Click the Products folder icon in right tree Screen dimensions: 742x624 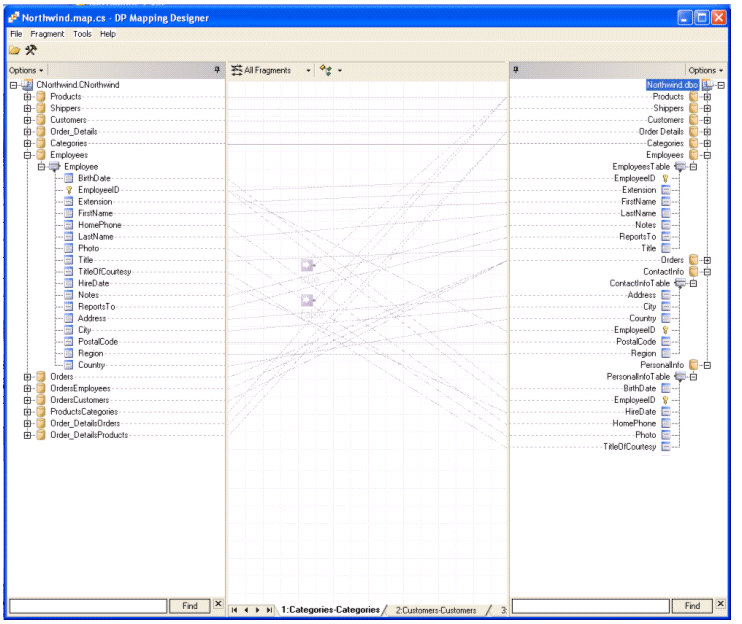tap(694, 97)
